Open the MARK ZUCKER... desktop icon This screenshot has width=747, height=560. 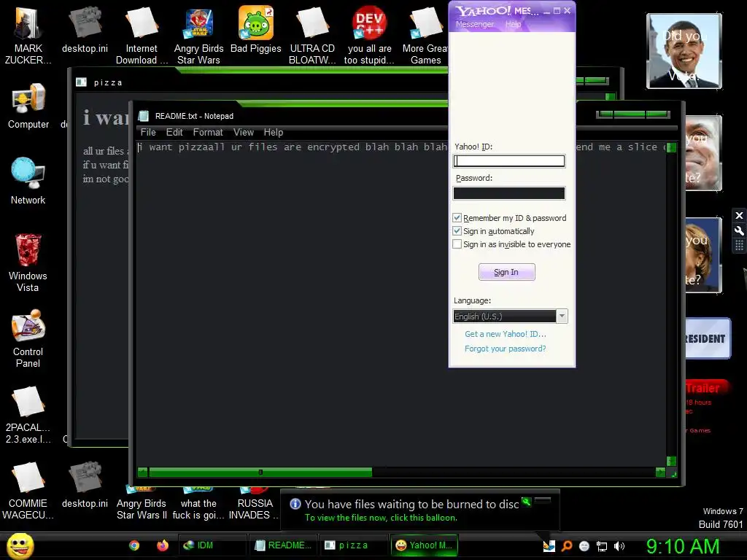pos(28,36)
